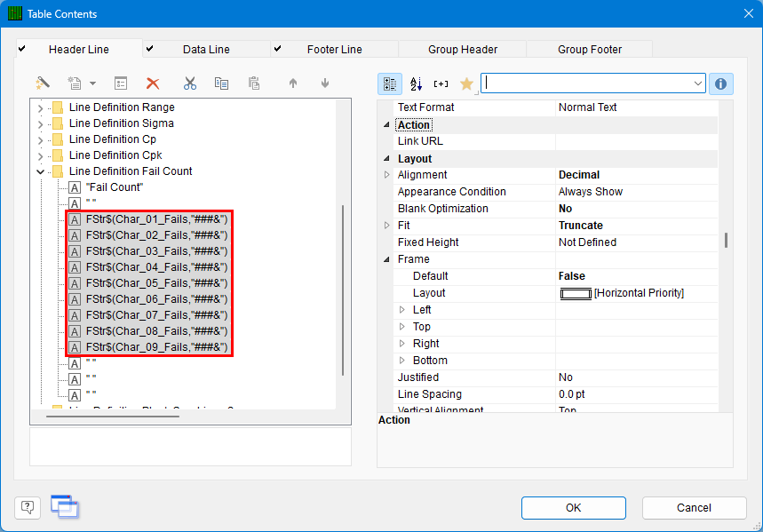Open the property search combo dropdown arrow

pos(698,83)
